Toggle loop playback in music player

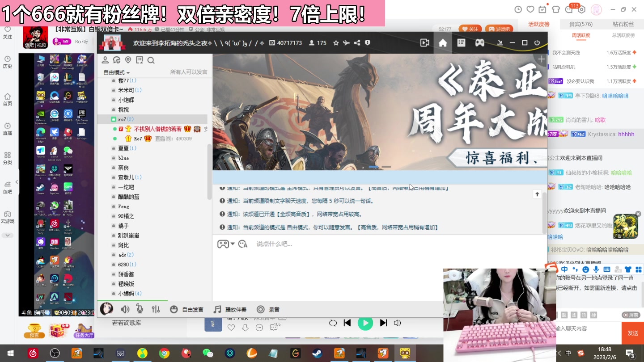[333, 323]
